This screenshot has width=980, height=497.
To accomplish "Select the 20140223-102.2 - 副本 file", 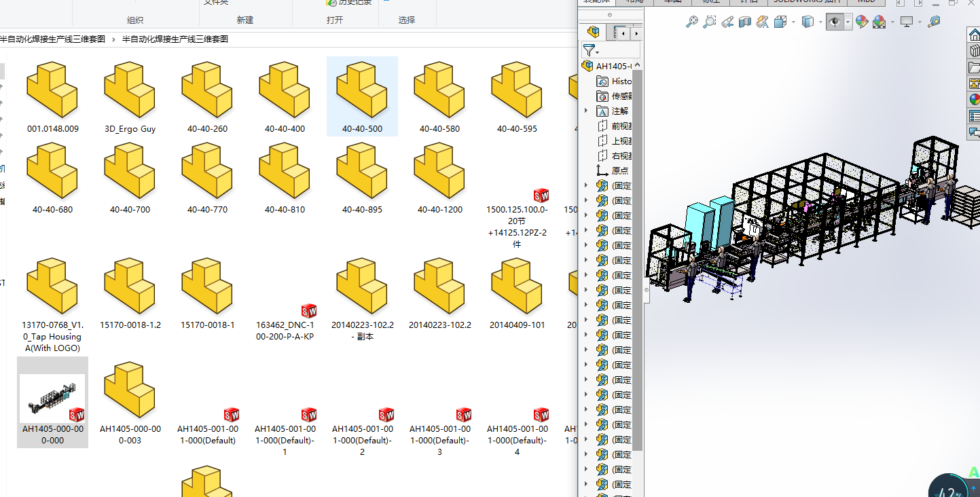I will [363, 299].
